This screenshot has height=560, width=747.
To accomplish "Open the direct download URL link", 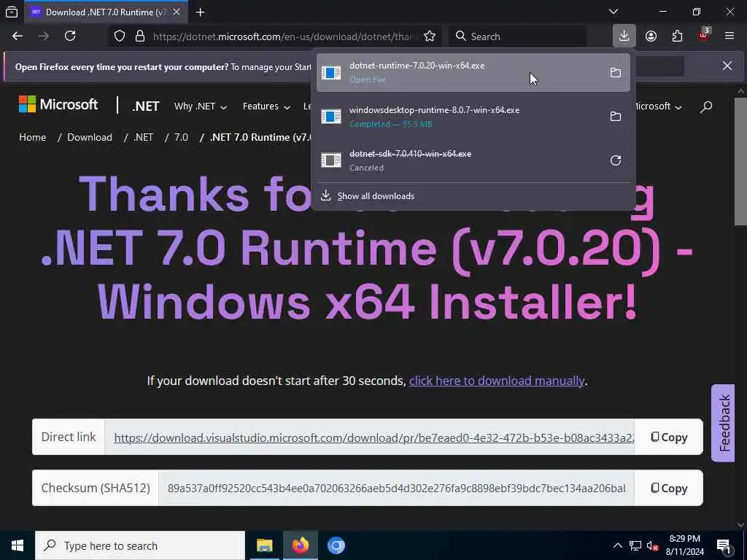I will click(374, 437).
